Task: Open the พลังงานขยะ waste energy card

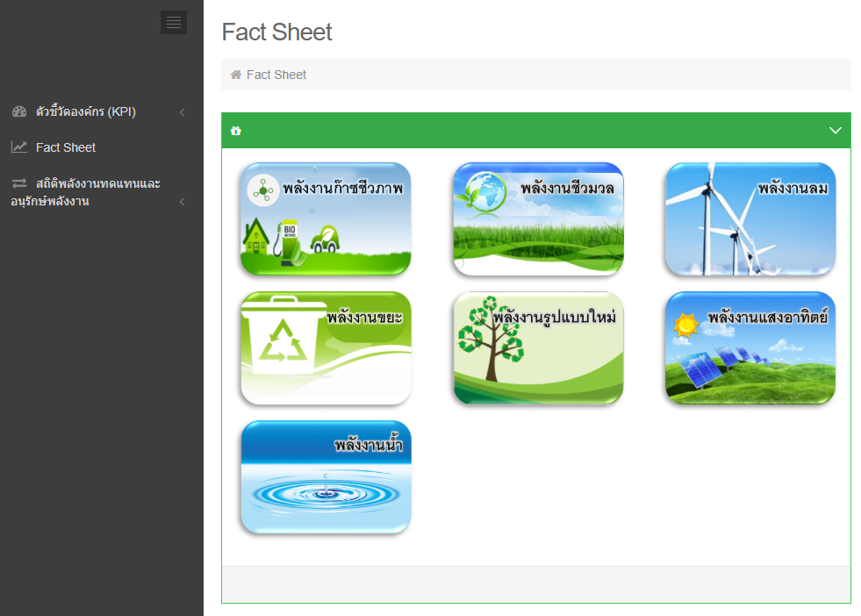Action: coord(326,347)
